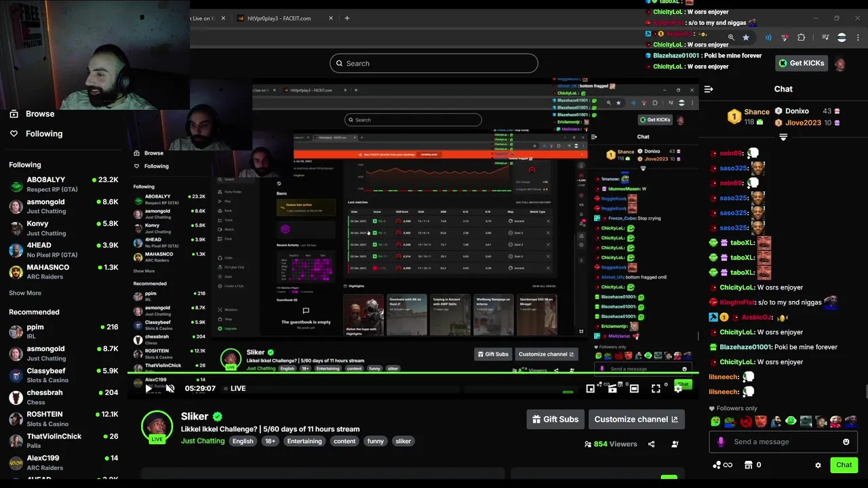This screenshot has width=868, height=488.
Task: Open ABO8ALYY channel in the Following list
Action: coord(64,184)
